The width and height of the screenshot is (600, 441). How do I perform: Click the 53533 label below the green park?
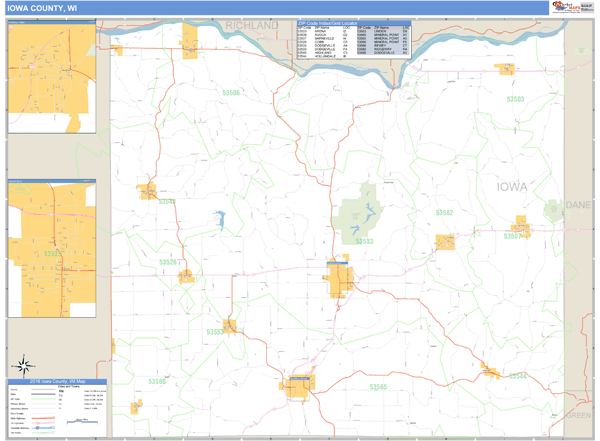coord(364,241)
